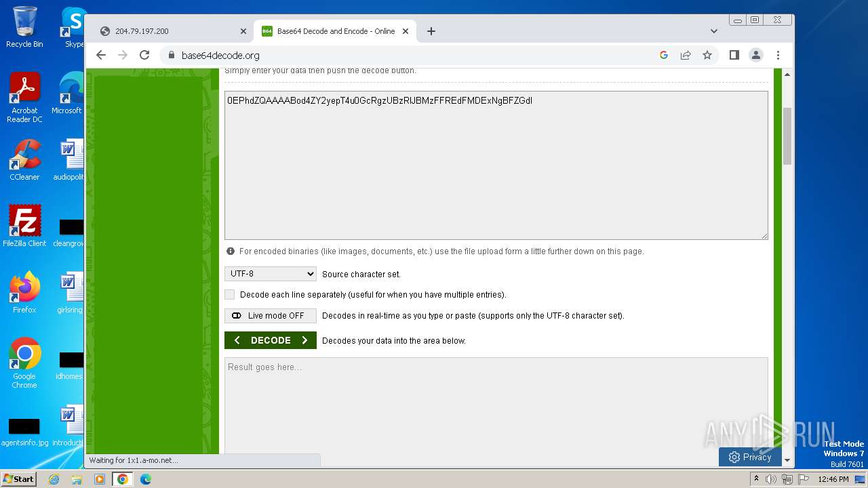Open the Windows Start menu
Image resolution: width=868 pixels, height=488 pixels.
[x=18, y=479]
